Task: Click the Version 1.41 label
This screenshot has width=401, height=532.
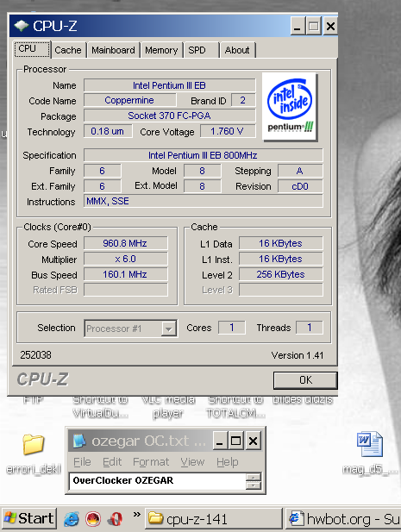Action: [298, 355]
